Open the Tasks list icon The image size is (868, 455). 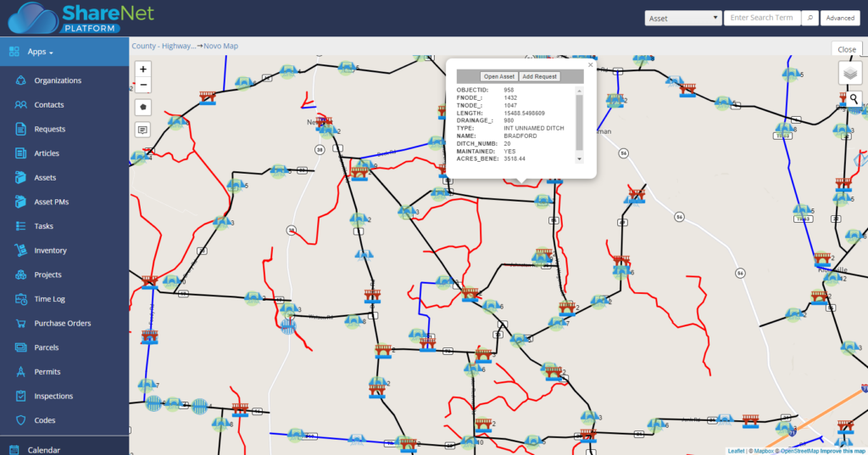[20, 226]
